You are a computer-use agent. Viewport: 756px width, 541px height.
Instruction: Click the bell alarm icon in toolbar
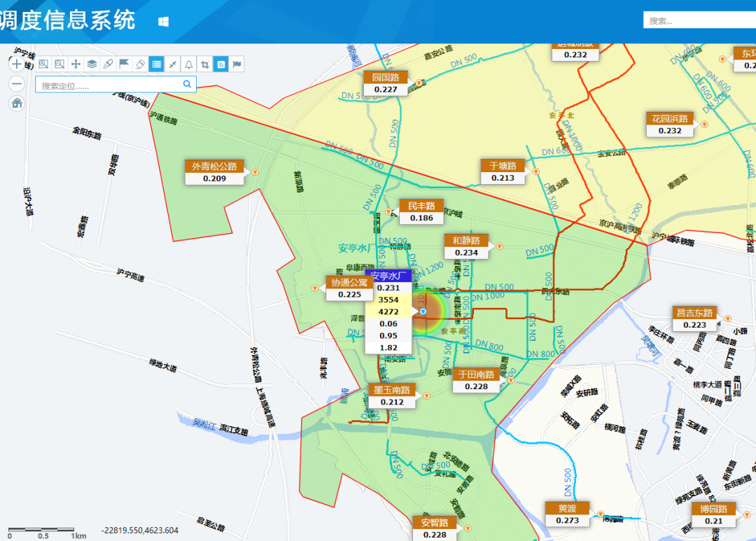pos(188,64)
